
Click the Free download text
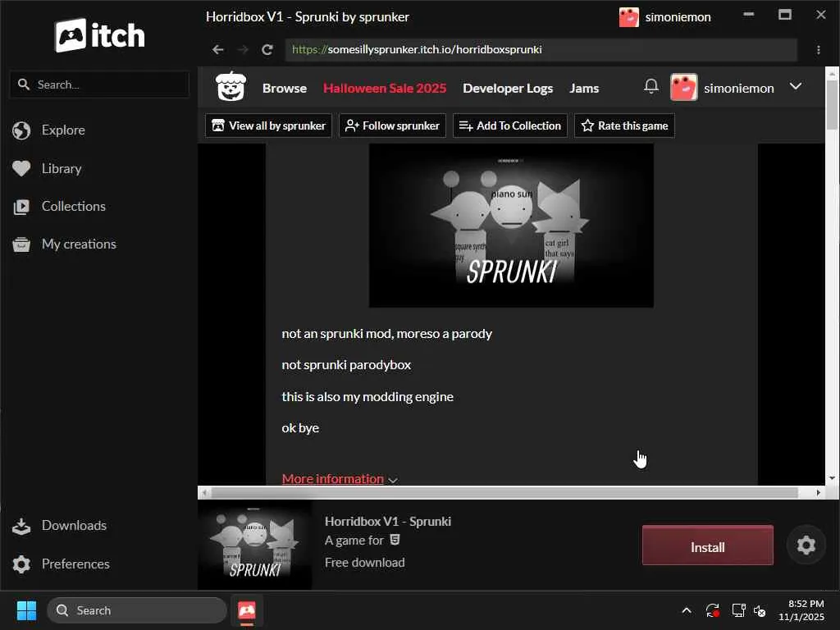[365, 563]
